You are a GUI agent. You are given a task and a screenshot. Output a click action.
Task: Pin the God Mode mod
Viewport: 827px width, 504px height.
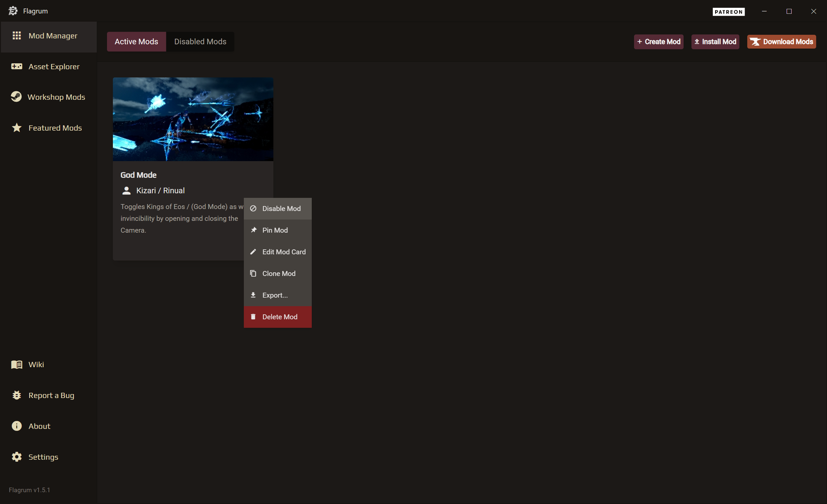pos(275,230)
